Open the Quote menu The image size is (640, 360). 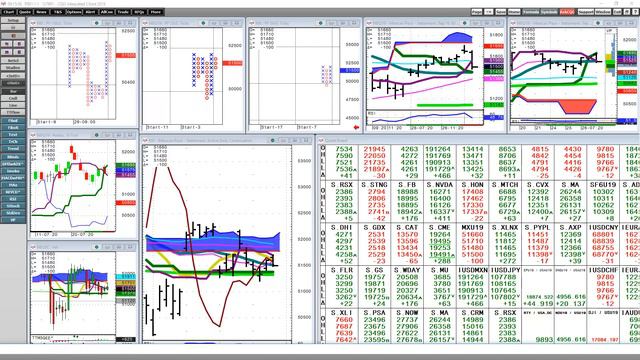point(25,12)
